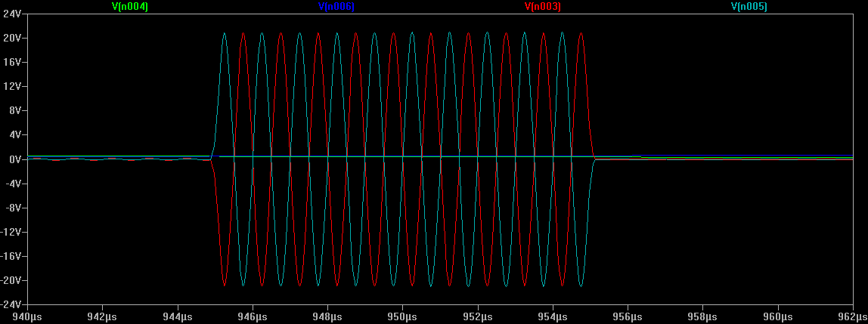
Task: Click the 12V vertical axis tick
Action: pos(13,86)
